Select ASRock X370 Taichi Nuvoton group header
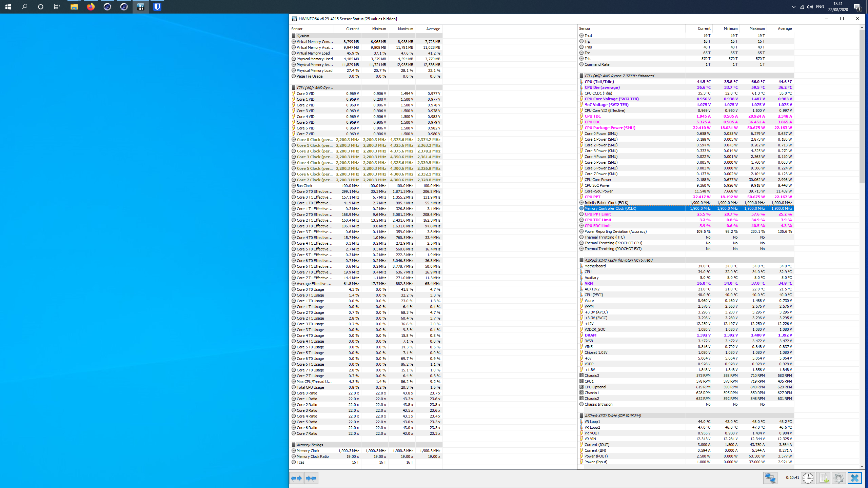Image resolution: width=868 pixels, height=488 pixels. tap(618, 260)
